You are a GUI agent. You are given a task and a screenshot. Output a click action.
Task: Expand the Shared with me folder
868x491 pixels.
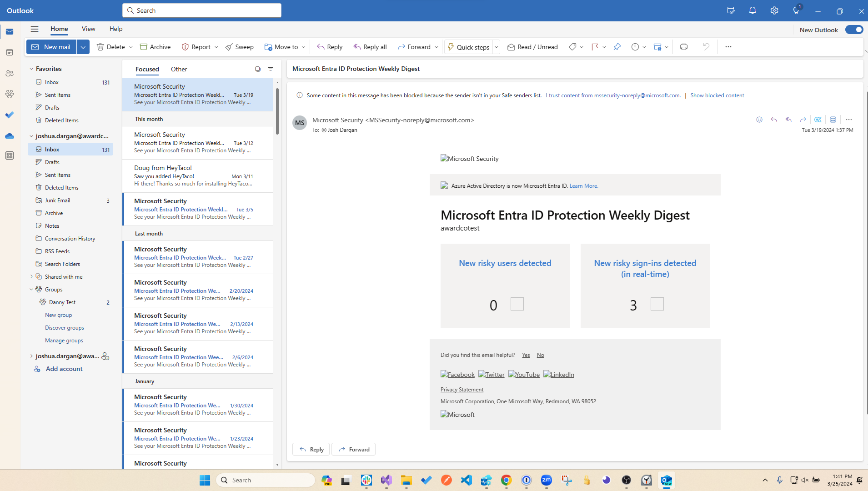tap(31, 276)
